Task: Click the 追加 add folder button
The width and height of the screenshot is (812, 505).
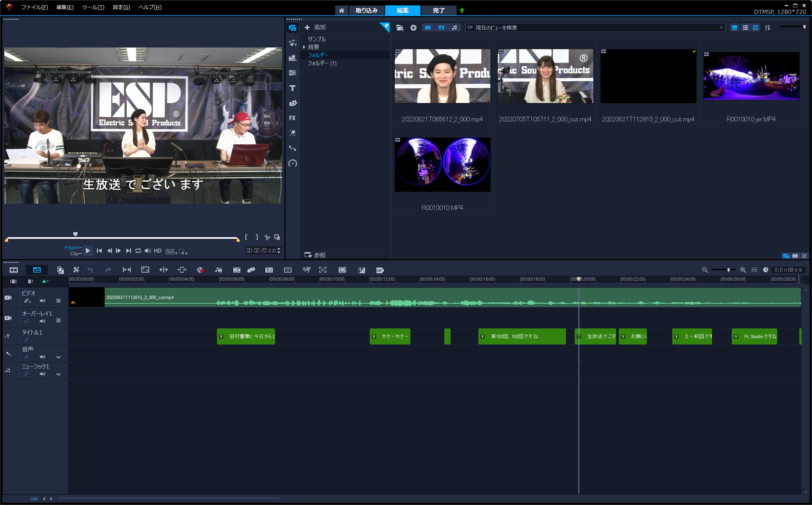Action: (315, 27)
